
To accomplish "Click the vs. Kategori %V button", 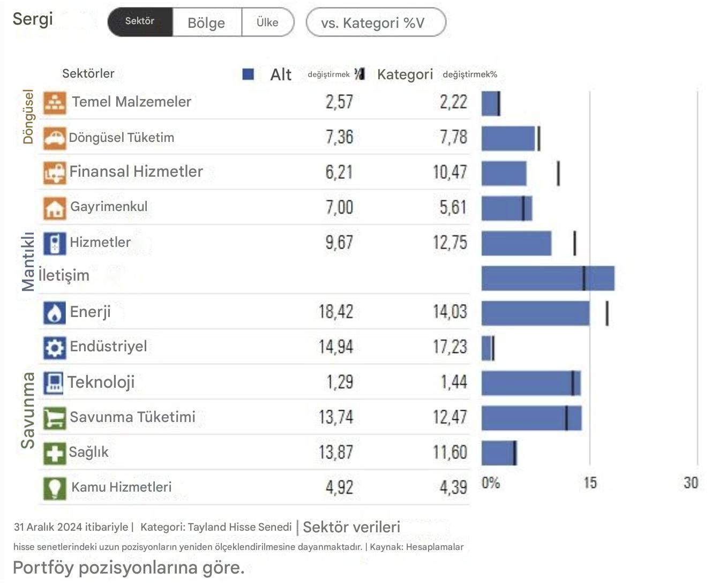I will pyautogui.click(x=376, y=22).
